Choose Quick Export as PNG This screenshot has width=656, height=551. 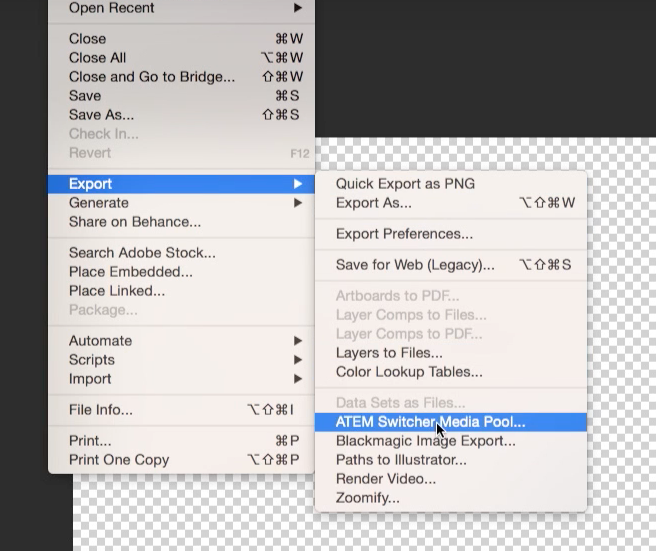pos(451,184)
